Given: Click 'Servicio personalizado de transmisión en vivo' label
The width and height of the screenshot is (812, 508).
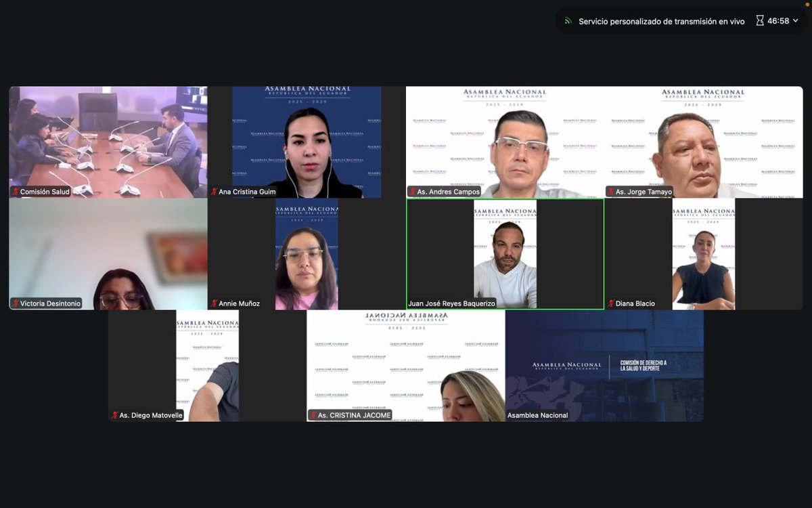Looking at the screenshot, I should point(662,22).
